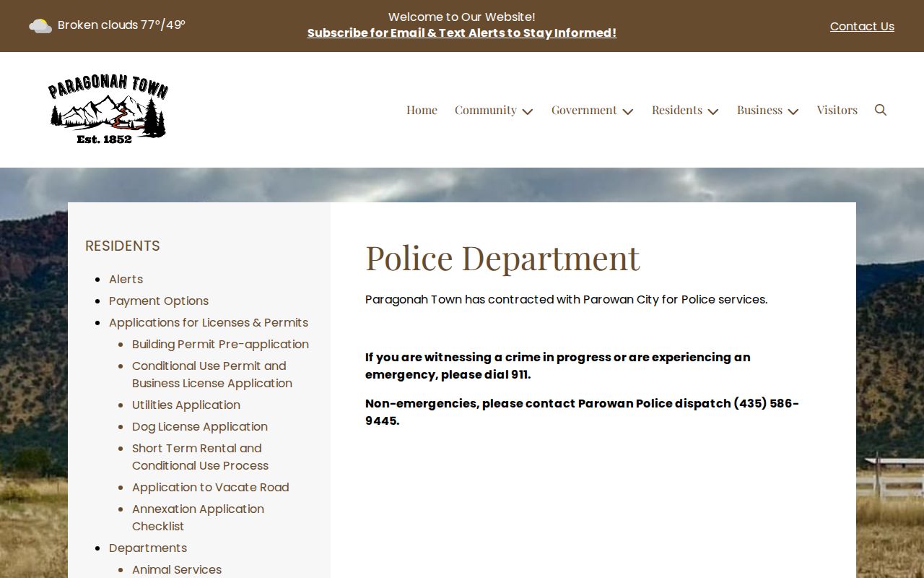Image resolution: width=924 pixels, height=578 pixels.
Task: Open the Residents nav label
Action: [x=677, y=110]
